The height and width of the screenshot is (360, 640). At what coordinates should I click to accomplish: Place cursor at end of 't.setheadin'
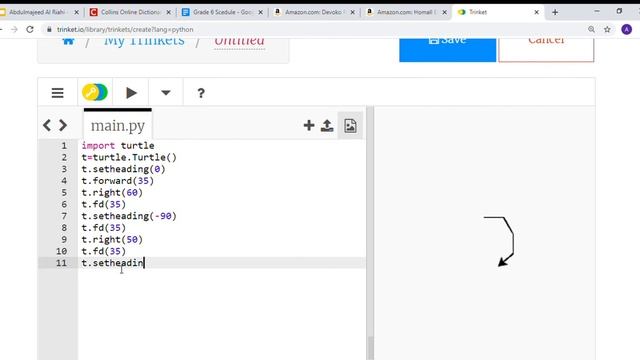144,263
